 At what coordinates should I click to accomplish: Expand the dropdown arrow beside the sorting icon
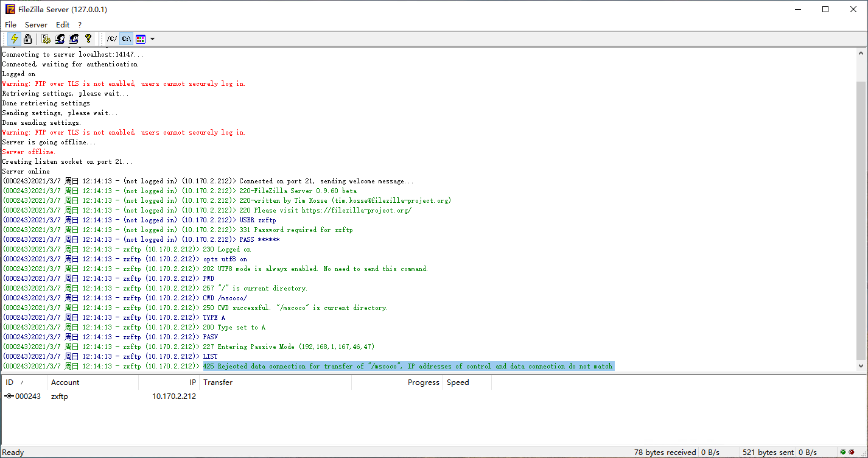click(152, 39)
